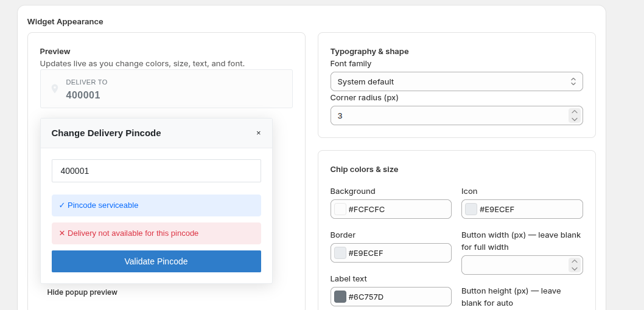Focus the Corner radius input field
The image size is (644, 310).
(x=457, y=115)
